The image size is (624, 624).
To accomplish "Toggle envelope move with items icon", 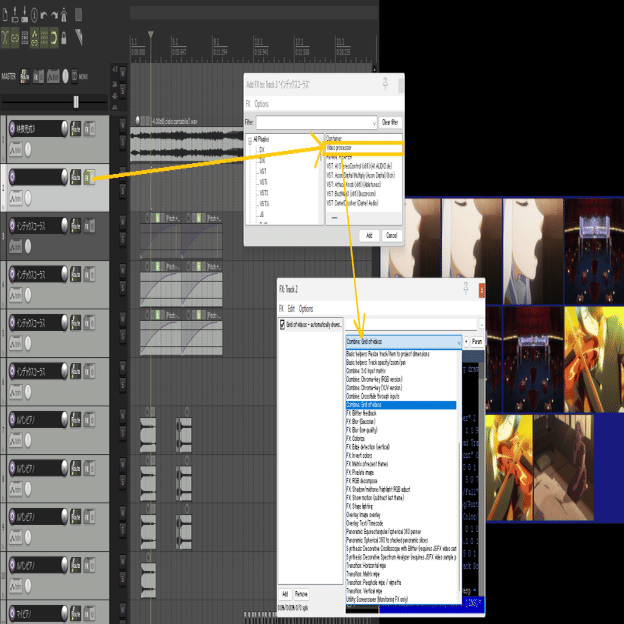I will (35, 38).
